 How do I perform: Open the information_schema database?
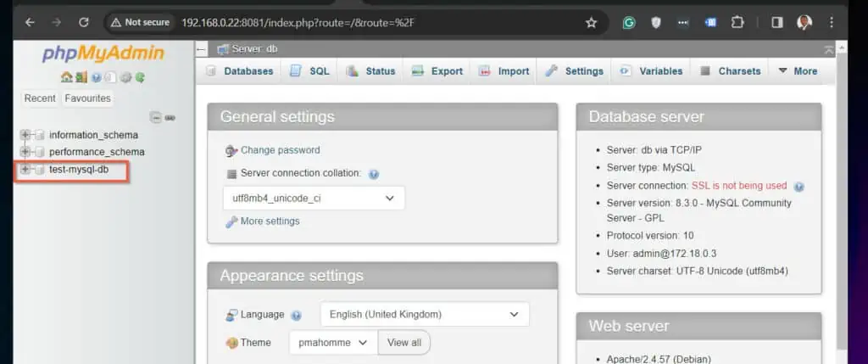93,135
